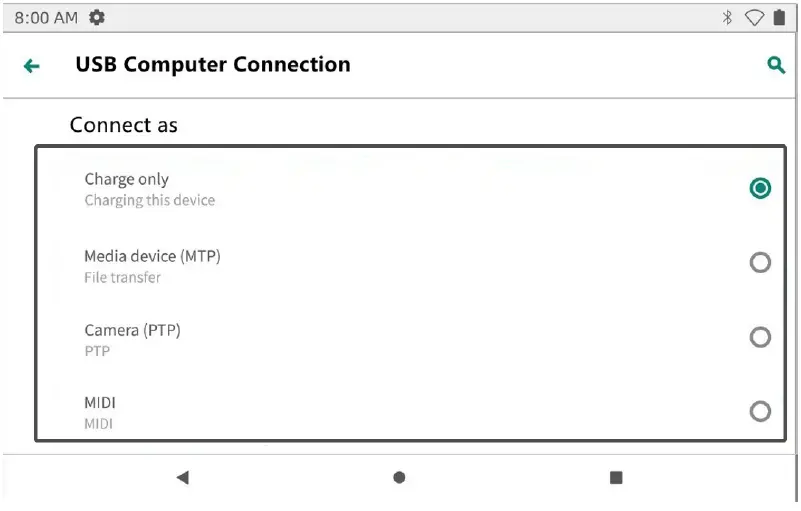Select the Media device (MTP) radio button

pyautogui.click(x=760, y=263)
